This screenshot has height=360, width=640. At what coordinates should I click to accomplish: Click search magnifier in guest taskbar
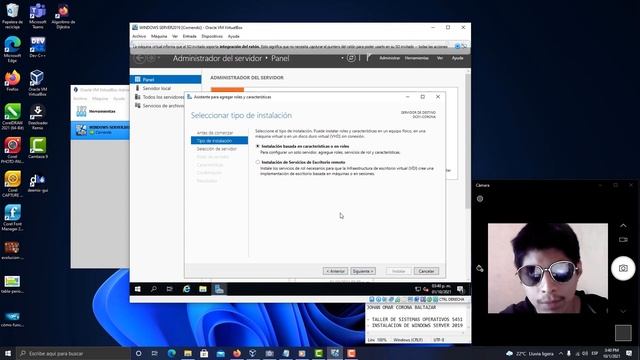[x=153, y=289]
